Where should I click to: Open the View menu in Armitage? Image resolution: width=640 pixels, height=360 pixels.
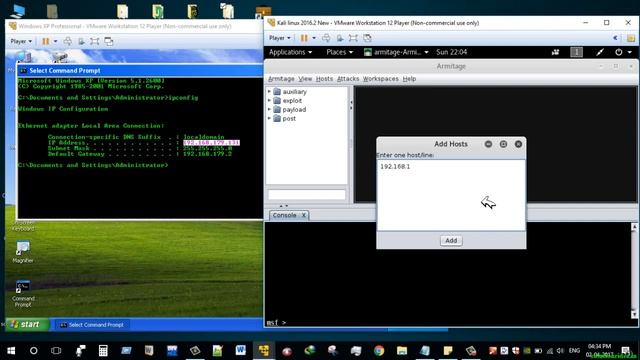[305, 79]
